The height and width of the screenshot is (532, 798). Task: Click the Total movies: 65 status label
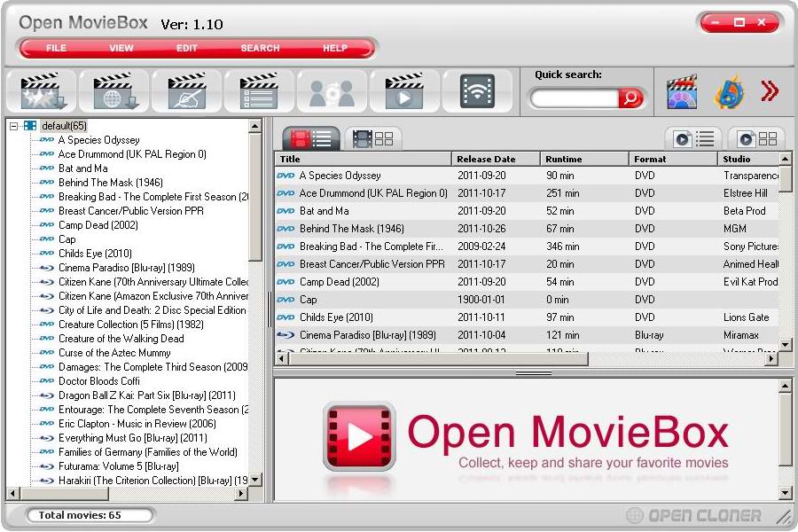pos(80,515)
